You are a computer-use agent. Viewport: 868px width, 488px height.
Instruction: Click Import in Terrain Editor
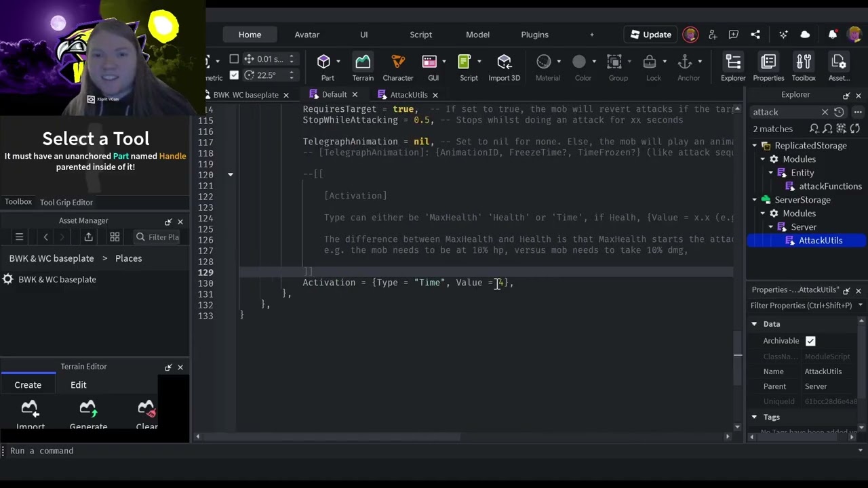click(x=30, y=415)
